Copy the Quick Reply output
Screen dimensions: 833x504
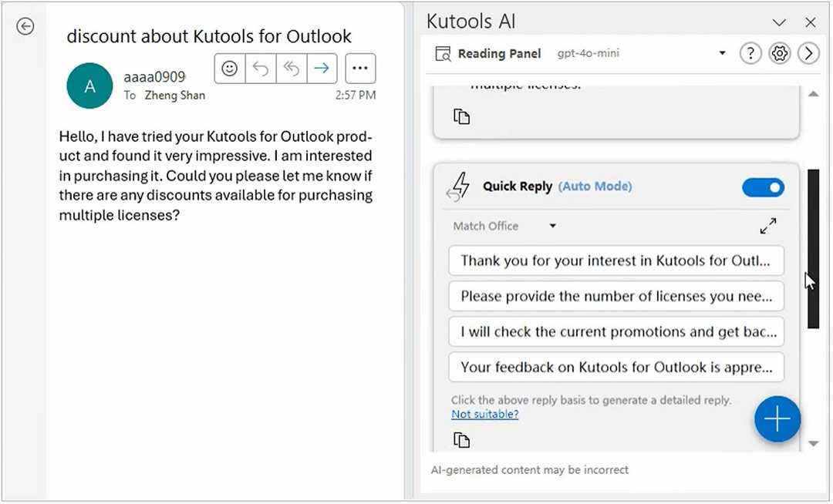pyautogui.click(x=461, y=439)
